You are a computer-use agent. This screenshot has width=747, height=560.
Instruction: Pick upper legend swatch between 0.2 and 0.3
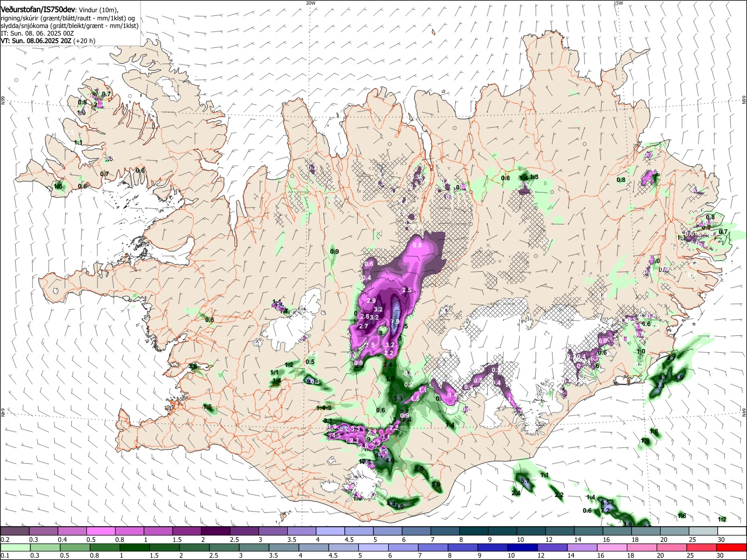(15, 531)
